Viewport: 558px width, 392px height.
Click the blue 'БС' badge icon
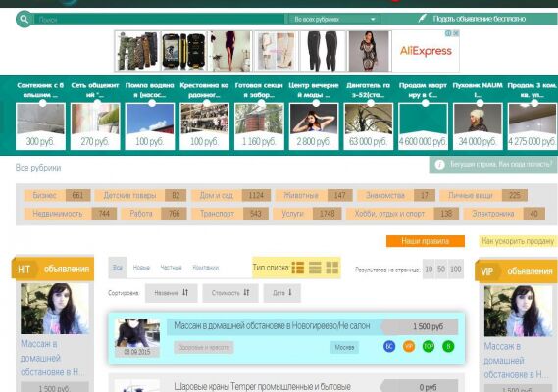[389, 346]
